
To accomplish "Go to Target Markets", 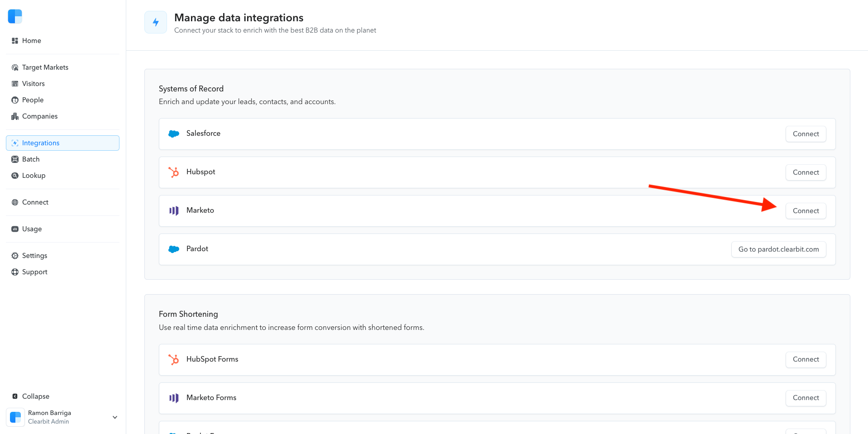I will [62, 67].
